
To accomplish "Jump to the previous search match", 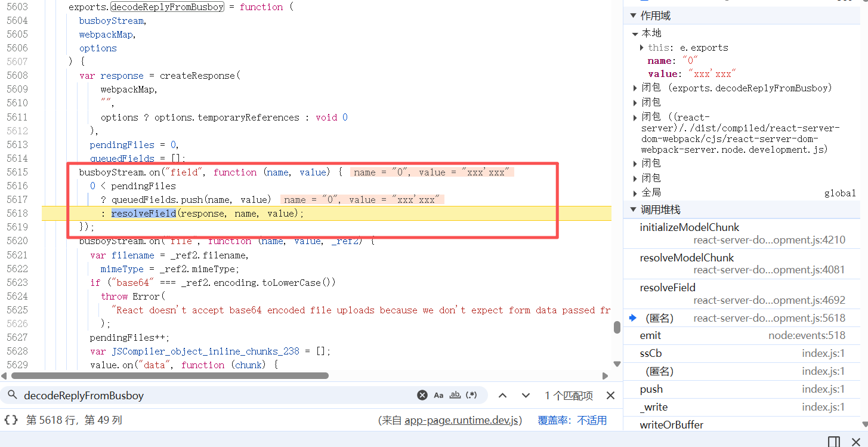I will [502, 395].
